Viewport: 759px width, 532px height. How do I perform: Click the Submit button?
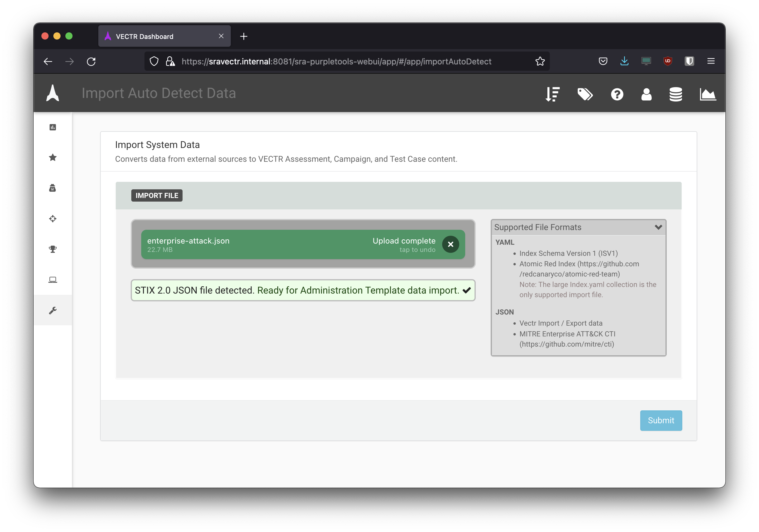661,420
